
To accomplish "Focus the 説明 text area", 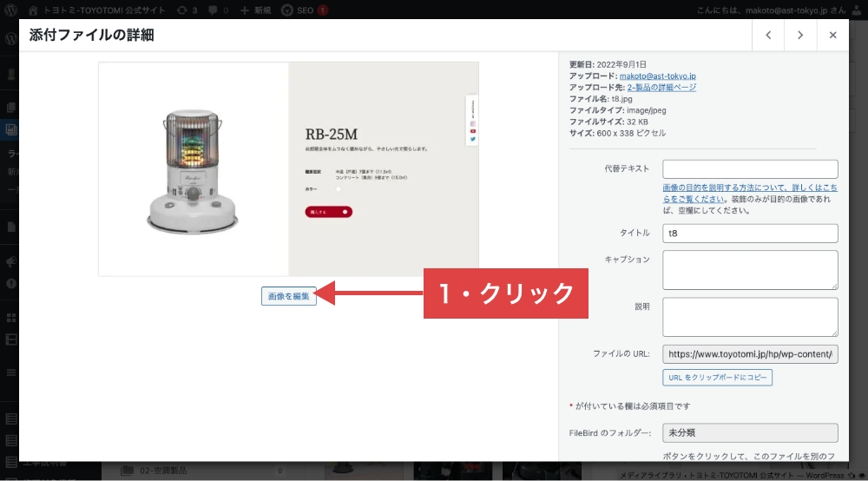I will [x=750, y=317].
